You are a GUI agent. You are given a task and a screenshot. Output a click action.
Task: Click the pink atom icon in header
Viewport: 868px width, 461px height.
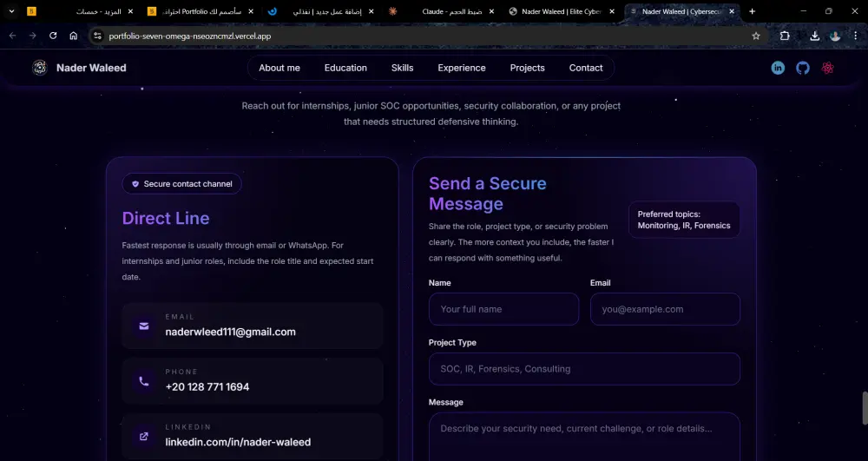(827, 68)
